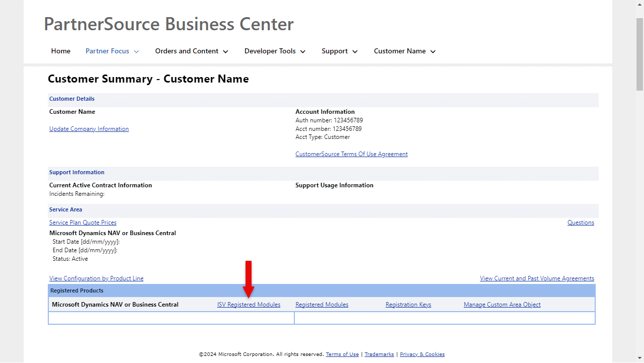Expand the Support chevron arrow
The height and width of the screenshot is (363, 644).
coord(355,51)
